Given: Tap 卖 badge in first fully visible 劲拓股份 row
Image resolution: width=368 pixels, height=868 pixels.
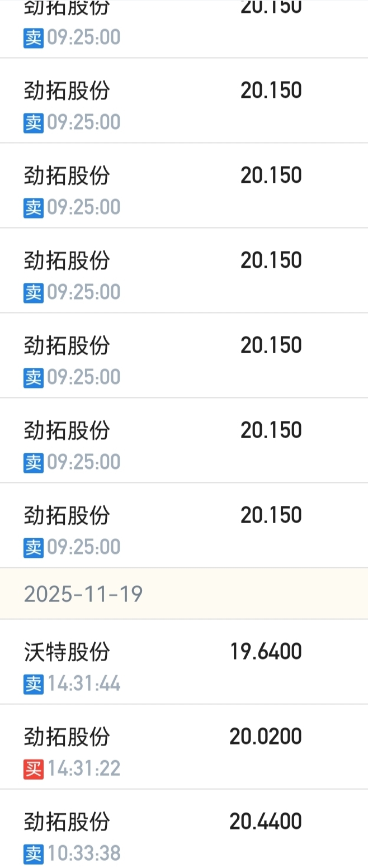Looking at the screenshot, I should pos(33,122).
